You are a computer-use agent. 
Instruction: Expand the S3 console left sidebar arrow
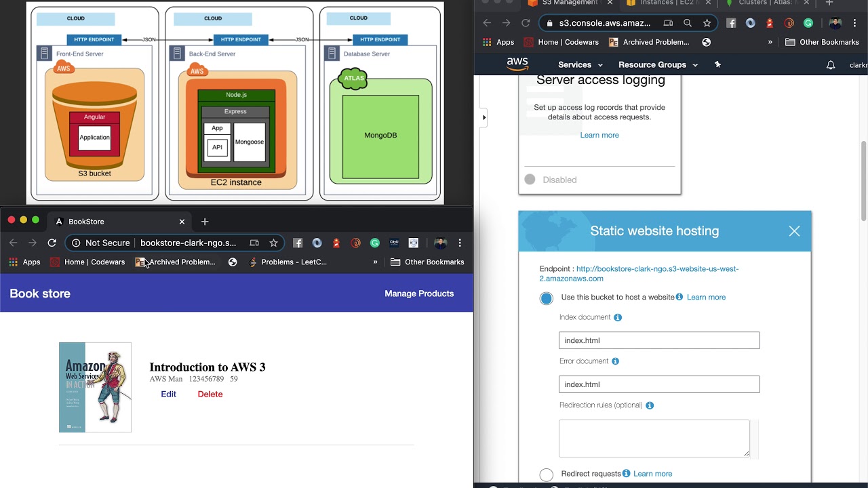coord(484,117)
